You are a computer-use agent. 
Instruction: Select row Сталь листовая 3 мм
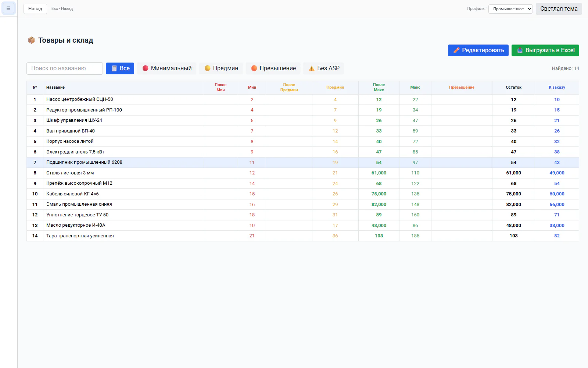tap(302, 173)
